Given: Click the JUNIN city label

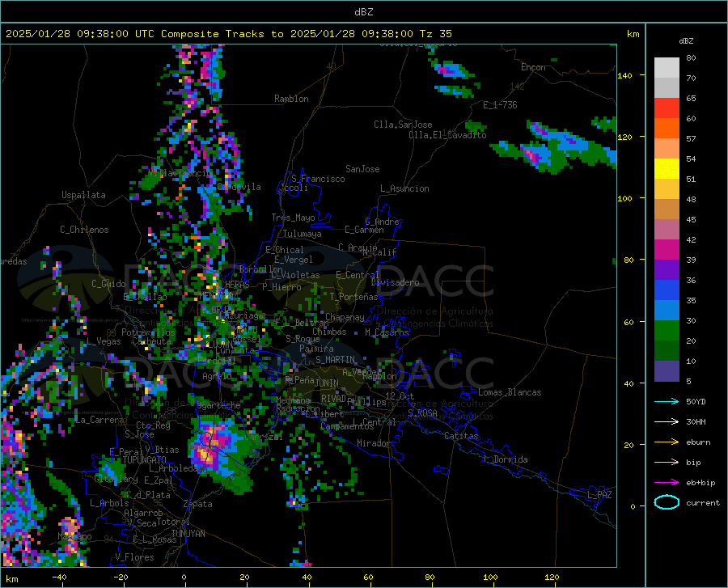Looking at the screenshot, I should point(327,383).
